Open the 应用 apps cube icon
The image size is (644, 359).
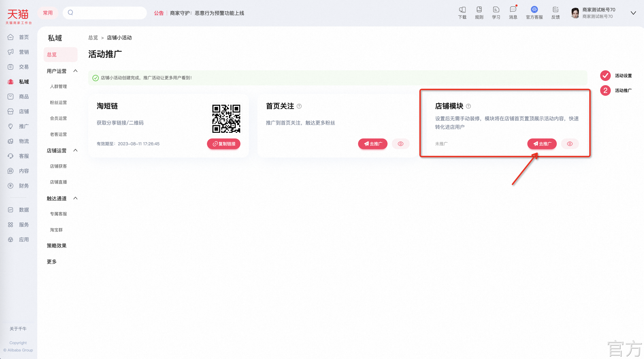point(10,239)
